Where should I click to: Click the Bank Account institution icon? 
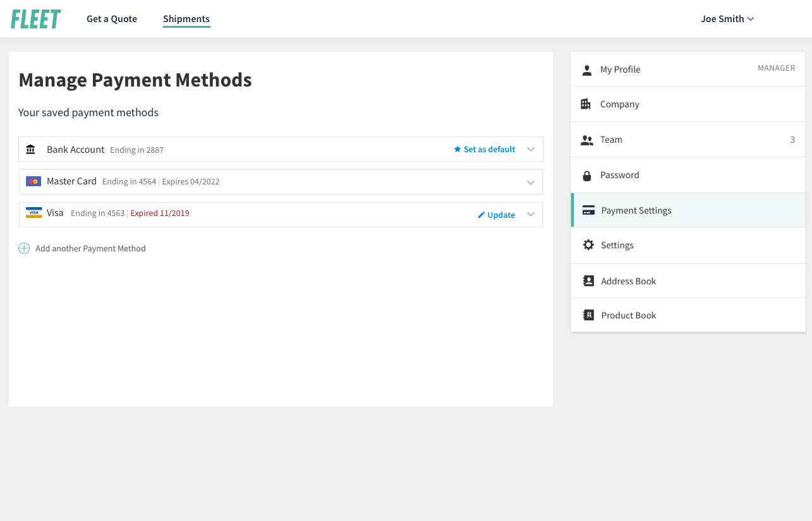pos(30,150)
